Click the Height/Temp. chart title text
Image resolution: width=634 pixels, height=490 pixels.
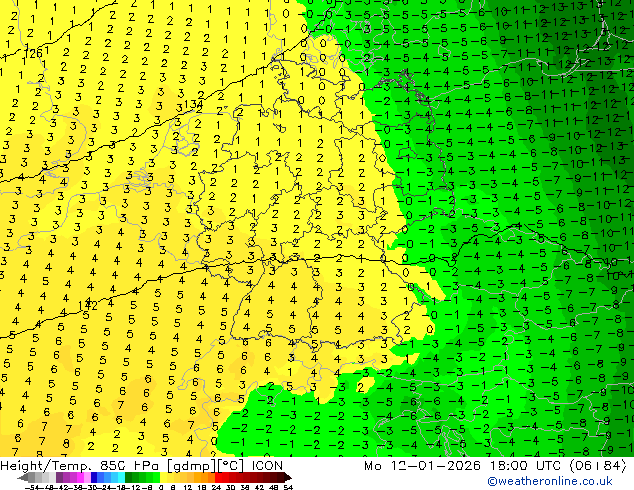coord(45,466)
